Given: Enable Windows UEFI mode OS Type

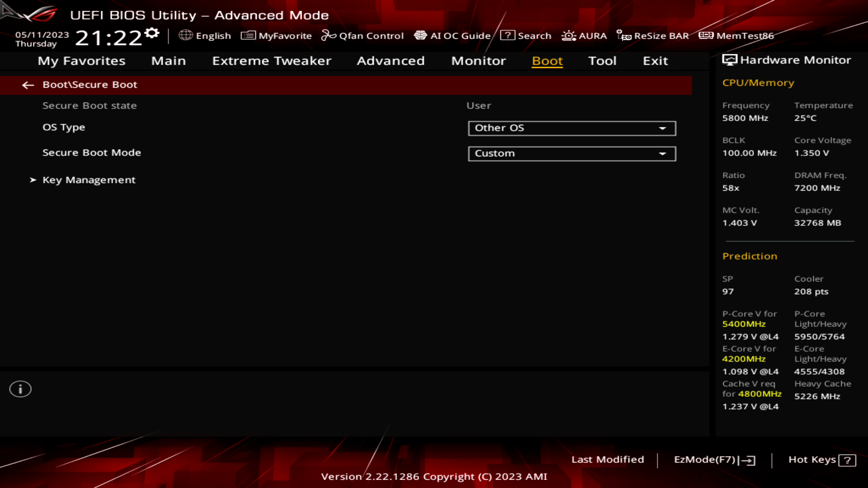Looking at the screenshot, I should [571, 127].
